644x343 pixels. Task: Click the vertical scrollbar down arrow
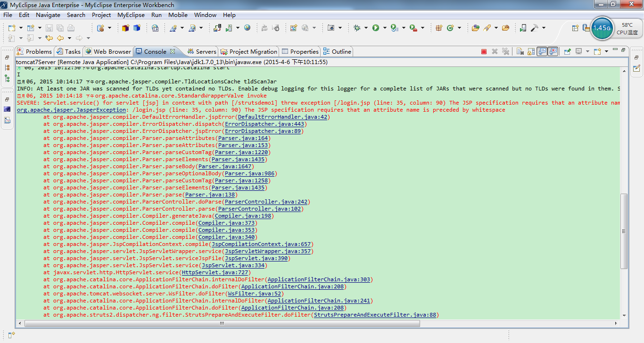tap(624, 315)
